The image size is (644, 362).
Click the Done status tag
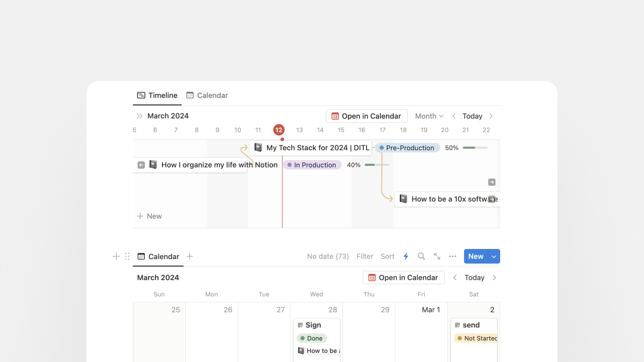[x=312, y=338]
